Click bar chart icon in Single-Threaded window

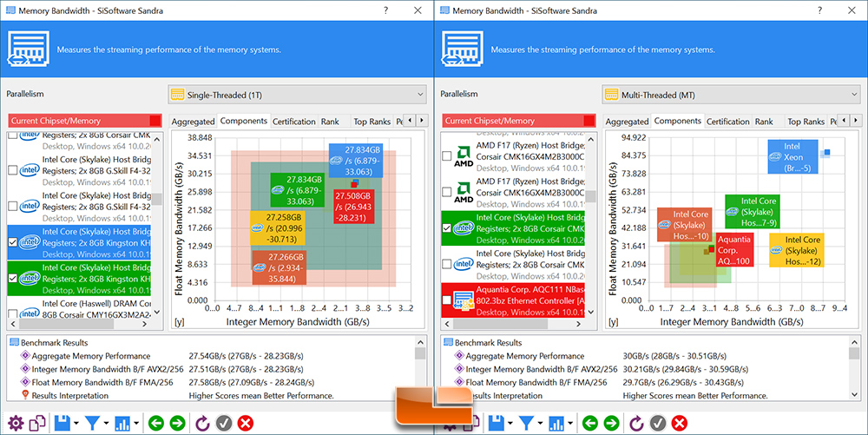tap(122, 424)
